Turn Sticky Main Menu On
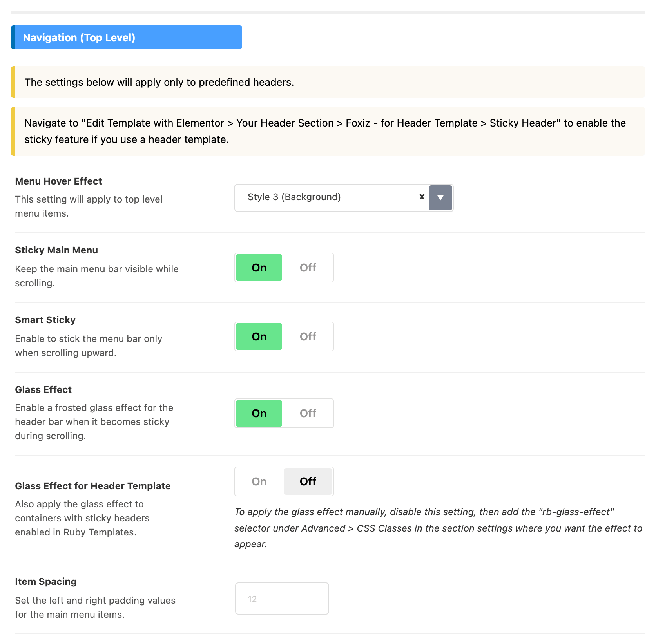 pos(259,268)
